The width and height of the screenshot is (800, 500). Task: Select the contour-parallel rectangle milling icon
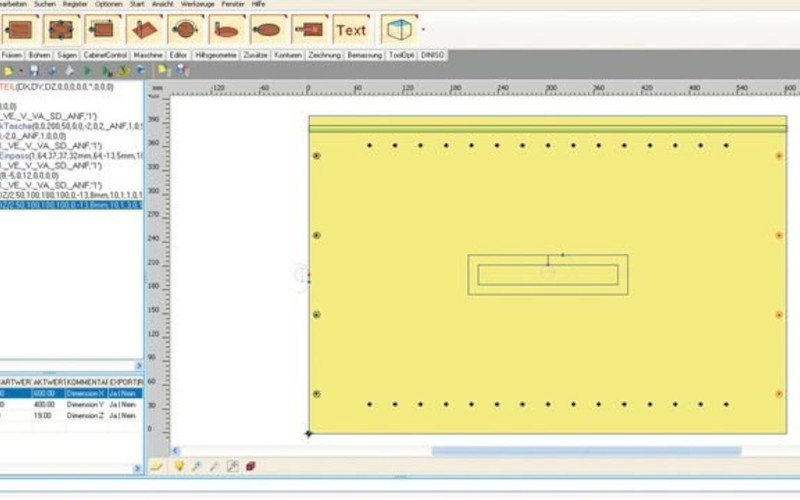tap(103, 30)
